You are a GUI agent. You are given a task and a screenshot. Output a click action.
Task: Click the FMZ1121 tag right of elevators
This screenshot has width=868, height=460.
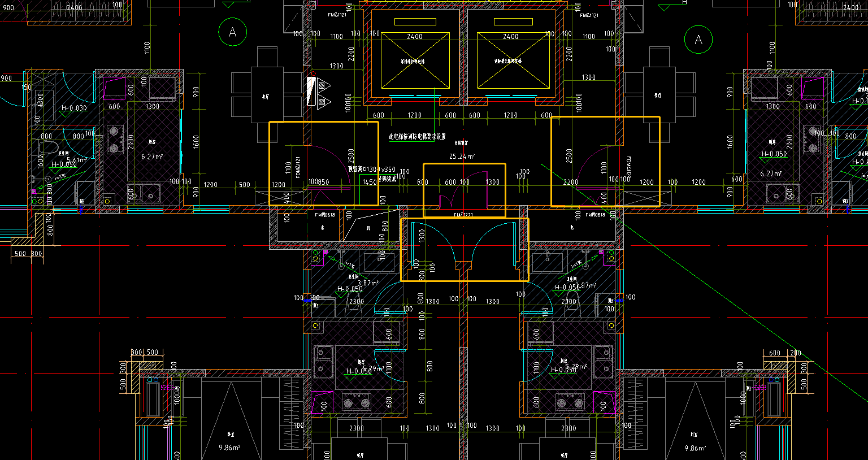pyautogui.click(x=589, y=15)
